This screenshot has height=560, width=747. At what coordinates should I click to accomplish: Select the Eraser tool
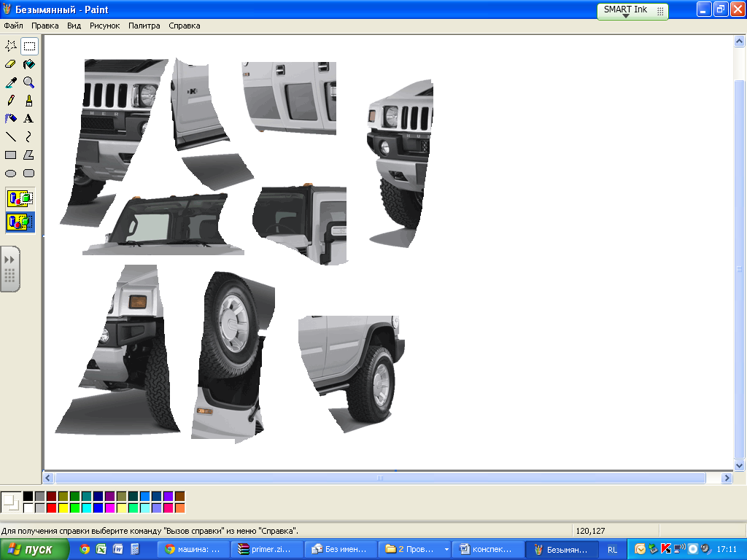(x=10, y=64)
